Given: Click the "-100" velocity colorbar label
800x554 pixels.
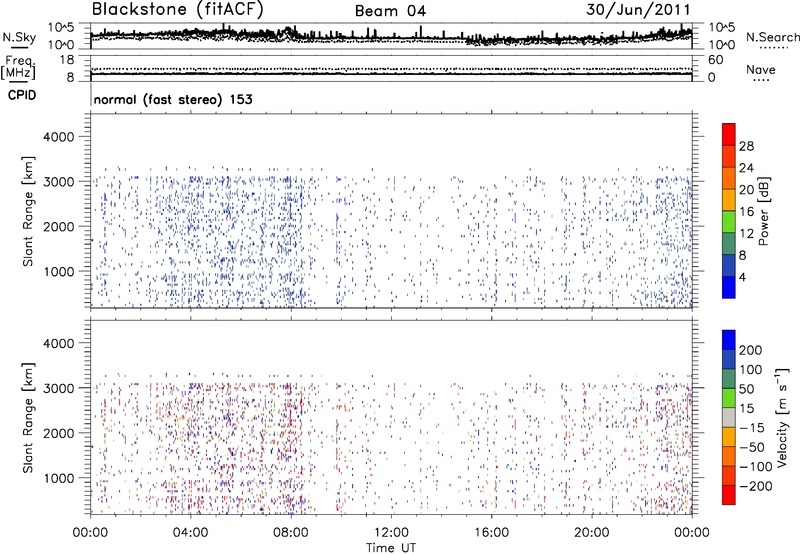Looking at the screenshot, I should tap(755, 467).
